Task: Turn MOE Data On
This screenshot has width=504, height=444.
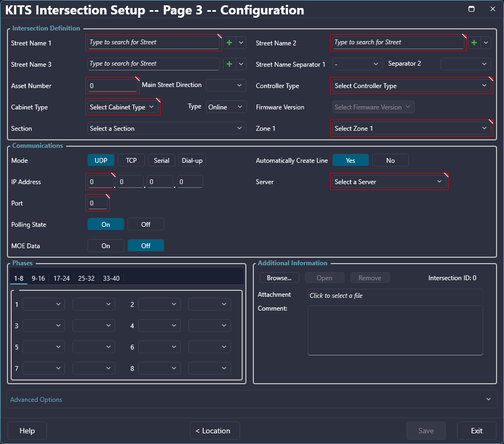Action: tap(106, 245)
